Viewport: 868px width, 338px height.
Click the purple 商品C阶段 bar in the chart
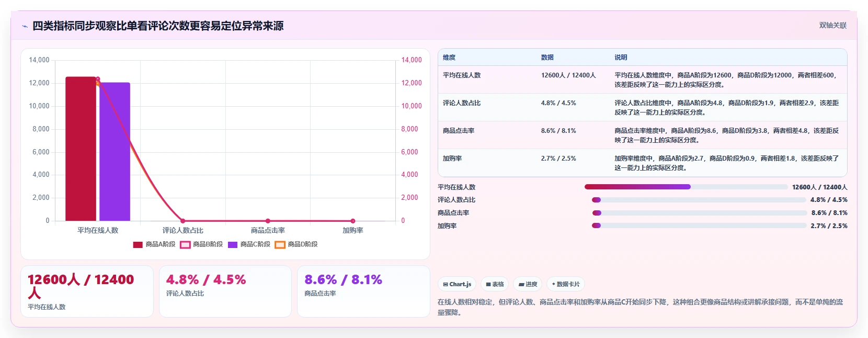(115, 152)
